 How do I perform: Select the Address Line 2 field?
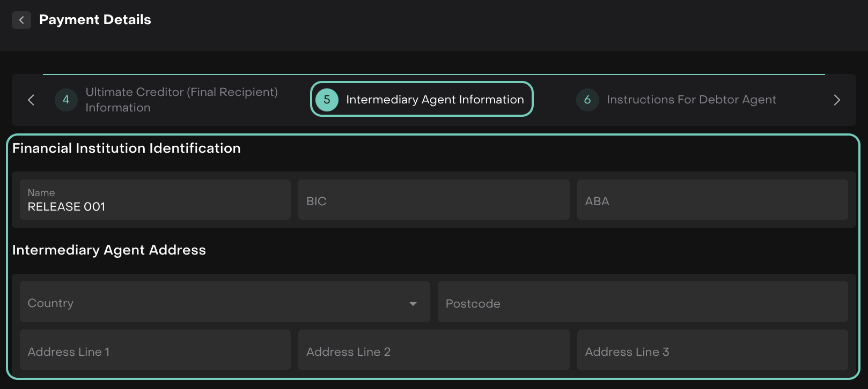coord(433,350)
